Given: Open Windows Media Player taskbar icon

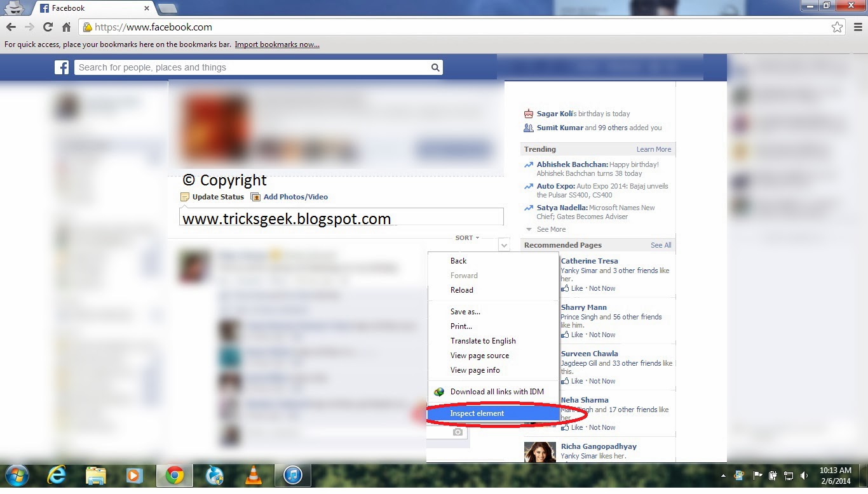Looking at the screenshot, I should coord(134,475).
